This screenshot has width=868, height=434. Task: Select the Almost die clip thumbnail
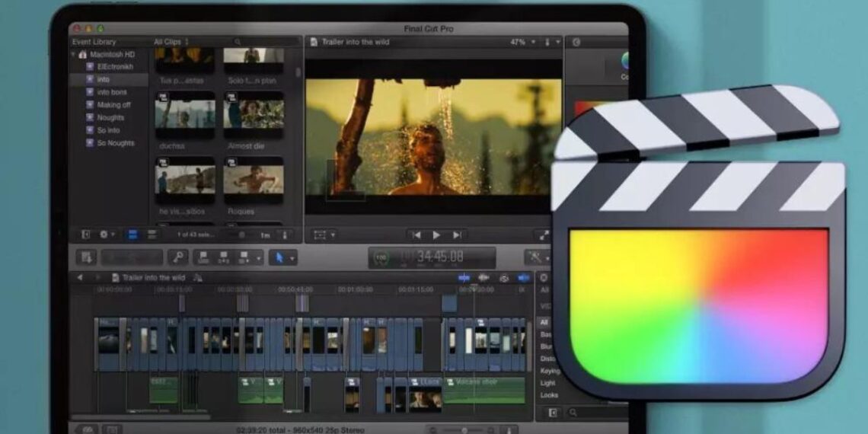coord(254,114)
